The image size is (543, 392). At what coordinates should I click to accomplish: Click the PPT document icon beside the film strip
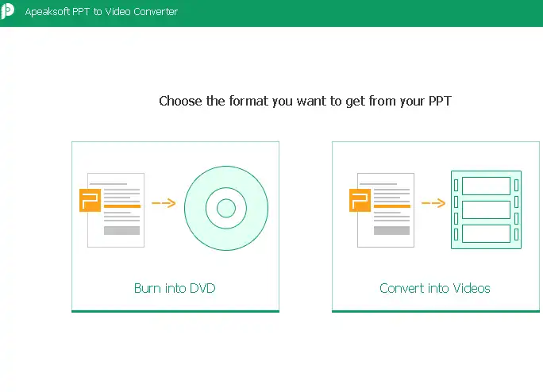pyautogui.click(x=386, y=209)
